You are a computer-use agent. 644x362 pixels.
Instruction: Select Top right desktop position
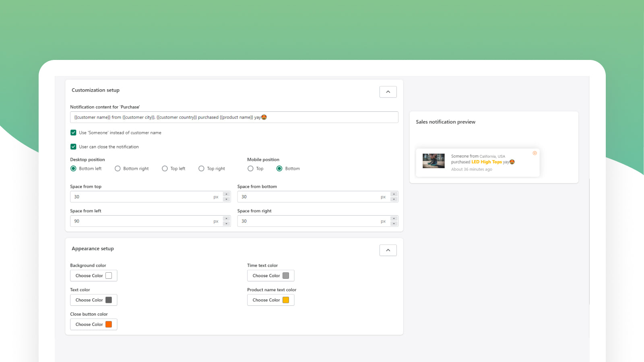pyautogui.click(x=201, y=169)
